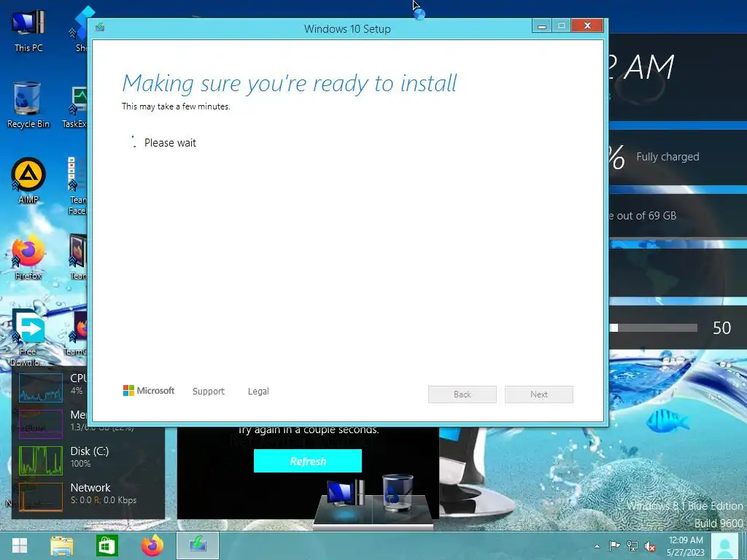This screenshot has height=560, width=747.
Task: Open File Explorer from taskbar
Action: 62,545
